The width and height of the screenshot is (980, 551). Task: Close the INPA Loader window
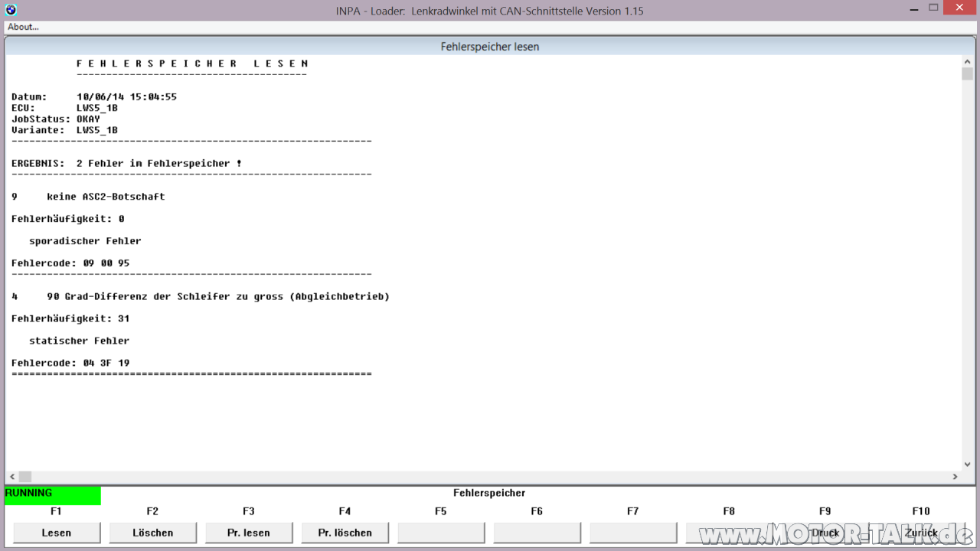tap(961, 8)
